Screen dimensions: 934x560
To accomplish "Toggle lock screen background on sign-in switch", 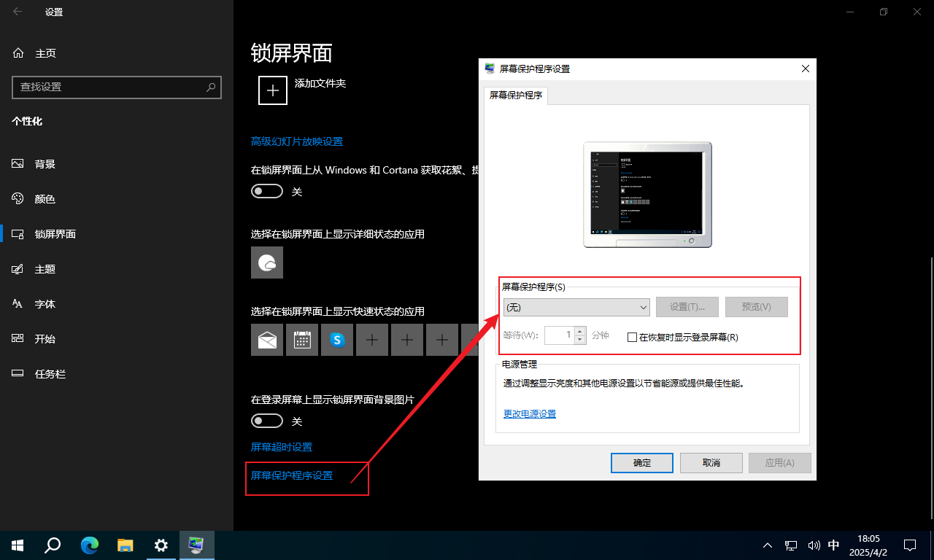I will [267, 421].
